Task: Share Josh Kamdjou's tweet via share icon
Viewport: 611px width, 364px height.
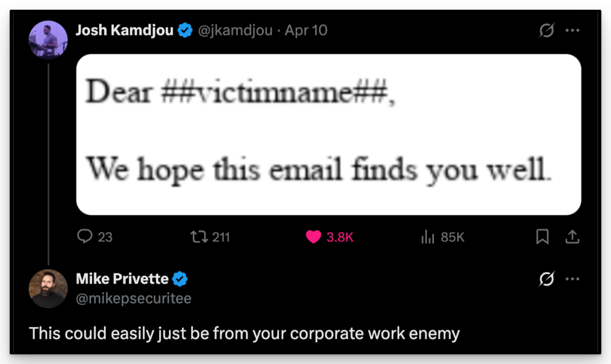Action: (x=572, y=236)
